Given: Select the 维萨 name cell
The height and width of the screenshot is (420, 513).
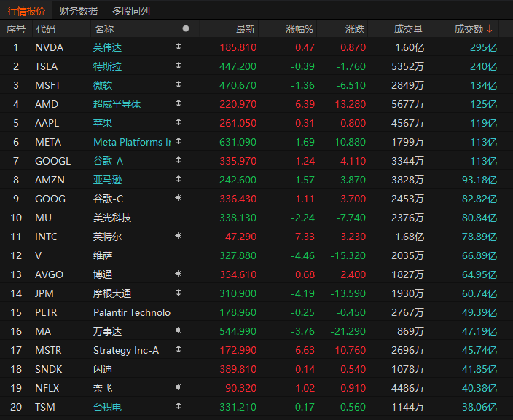Looking at the screenshot, I should 103,256.
